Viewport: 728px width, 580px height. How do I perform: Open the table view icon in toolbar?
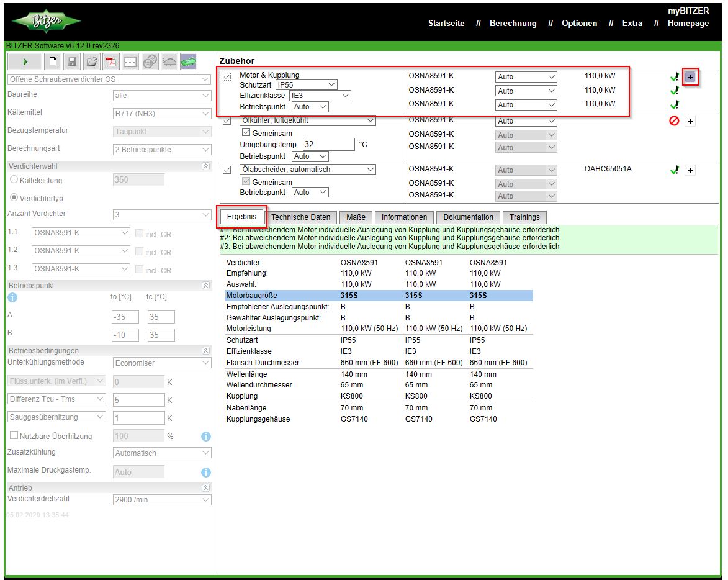(x=130, y=61)
